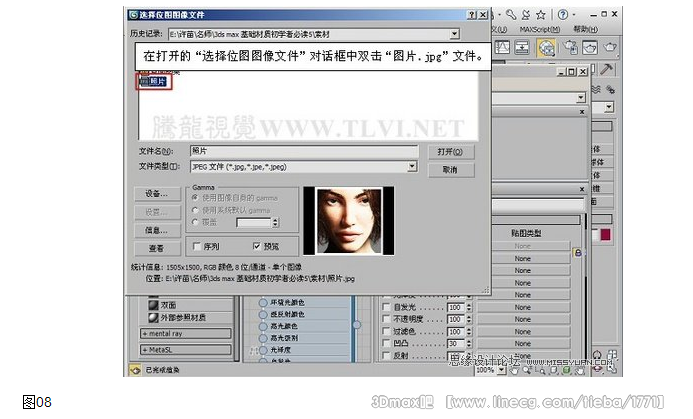The width and height of the screenshot is (693, 419).
Task: Click the material node output socket circle
Action: tap(357, 325)
